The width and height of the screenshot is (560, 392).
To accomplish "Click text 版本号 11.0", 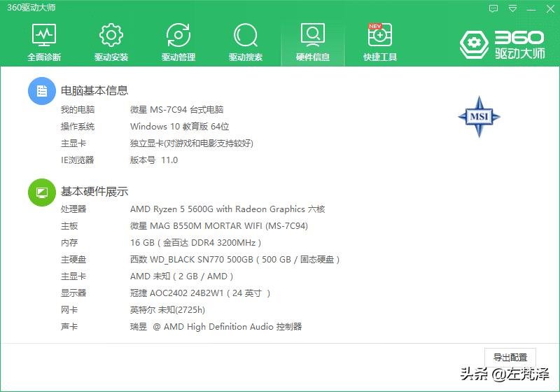I will point(154,160).
